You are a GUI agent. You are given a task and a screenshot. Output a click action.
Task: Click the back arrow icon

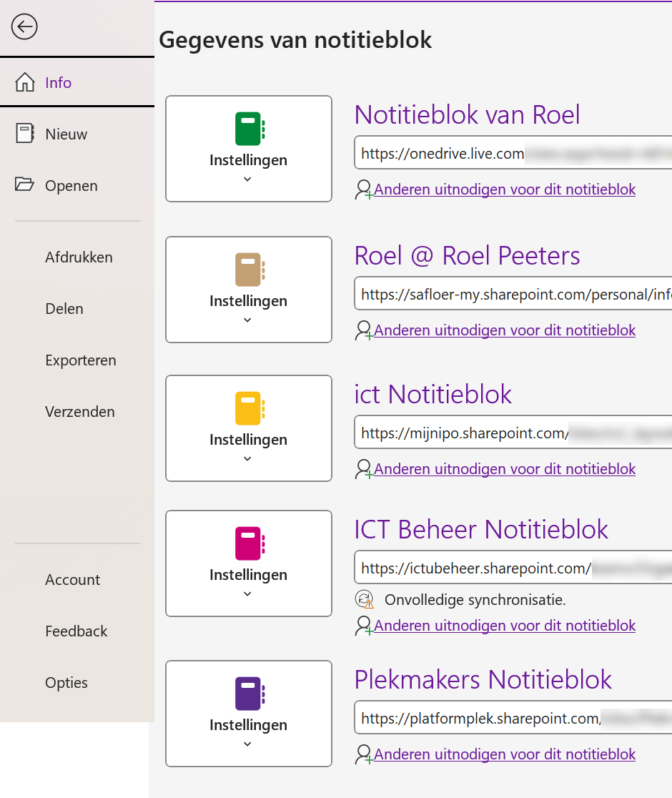[x=24, y=27]
